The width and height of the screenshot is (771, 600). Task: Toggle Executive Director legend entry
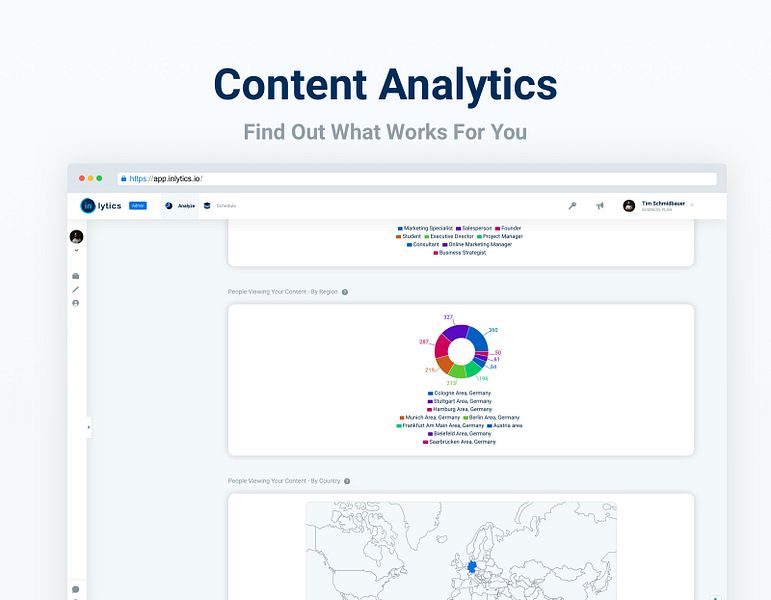(x=449, y=237)
